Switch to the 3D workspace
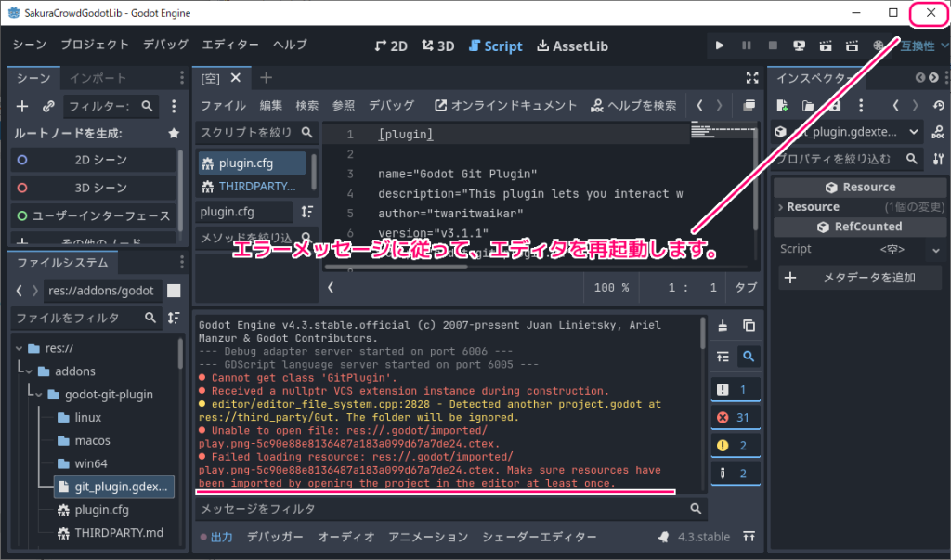Viewport: 951px width, 560px height. pyautogui.click(x=437, y=44)
